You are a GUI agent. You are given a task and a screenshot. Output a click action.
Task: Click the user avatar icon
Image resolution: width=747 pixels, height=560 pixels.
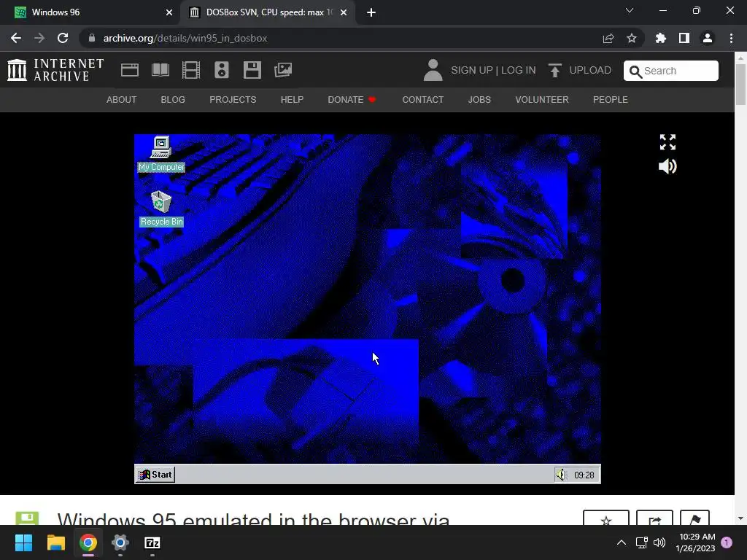(x=433, y=70)
